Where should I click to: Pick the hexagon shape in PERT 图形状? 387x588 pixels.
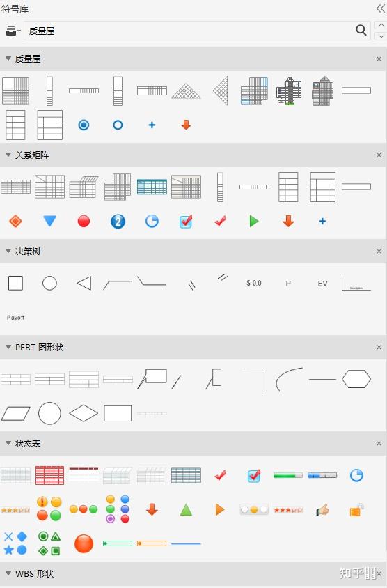[356, 379]
